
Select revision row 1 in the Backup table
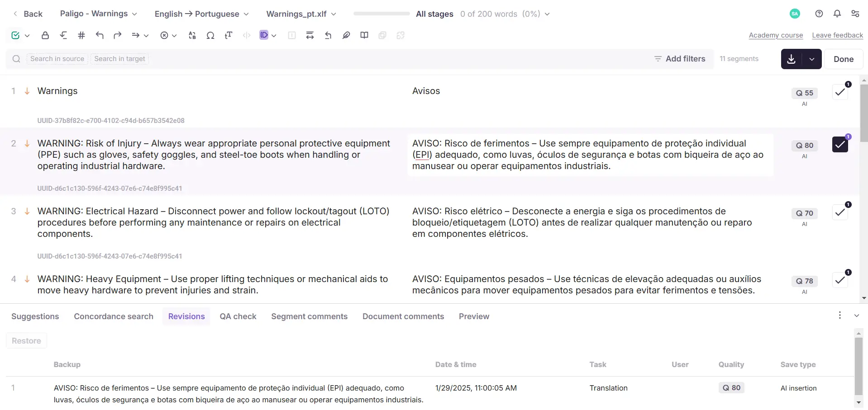pos(430,393)
